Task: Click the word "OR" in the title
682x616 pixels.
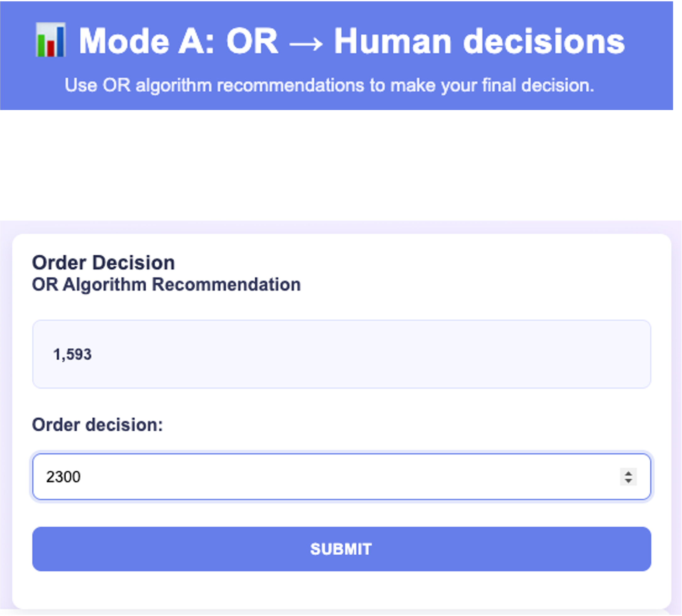Action: (252, 41)
